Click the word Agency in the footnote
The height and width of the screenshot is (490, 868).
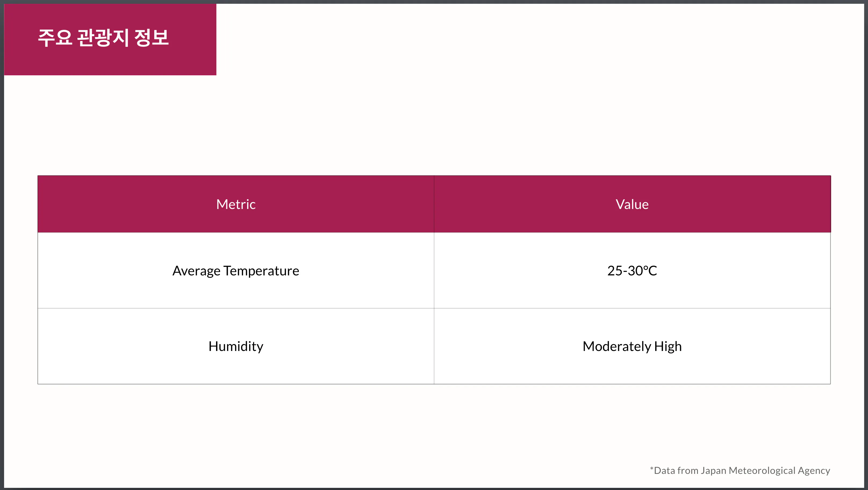814,470
